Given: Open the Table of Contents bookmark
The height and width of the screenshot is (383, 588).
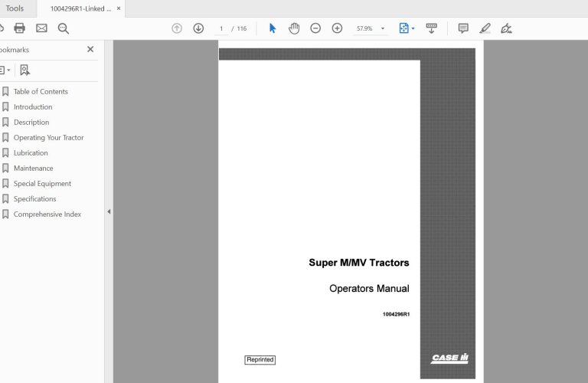Looking at the screenshot, I should tap(41, 91).
